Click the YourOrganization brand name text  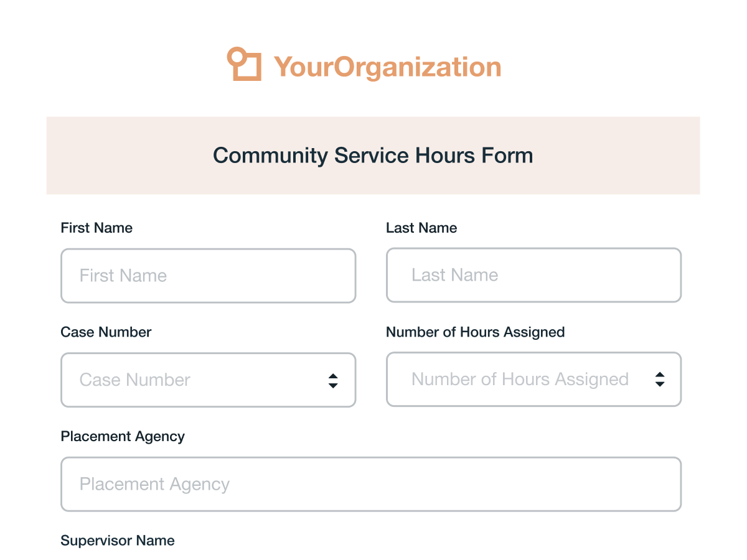click(387, 65)
